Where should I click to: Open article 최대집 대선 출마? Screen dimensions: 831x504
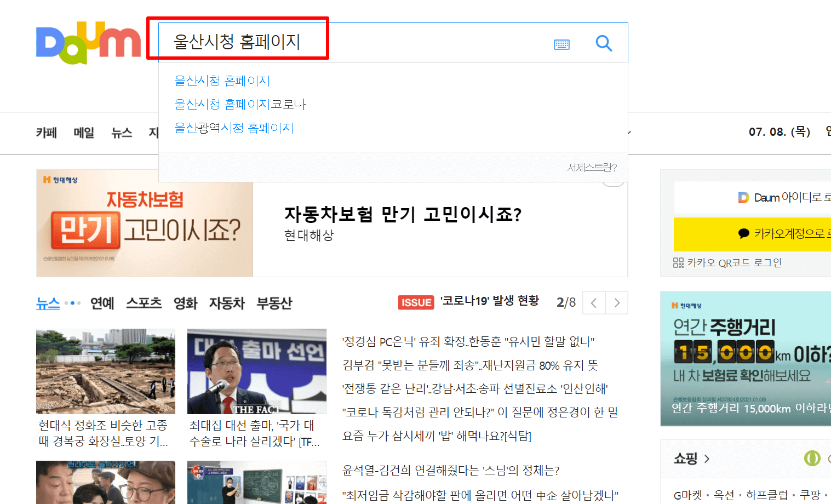click(x=255, y=433)
